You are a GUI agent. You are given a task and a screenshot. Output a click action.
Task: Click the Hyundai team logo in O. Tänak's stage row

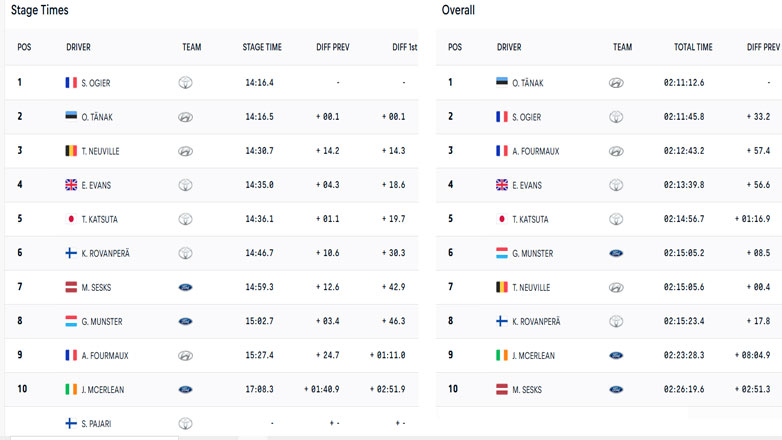[x=185, y=117]
